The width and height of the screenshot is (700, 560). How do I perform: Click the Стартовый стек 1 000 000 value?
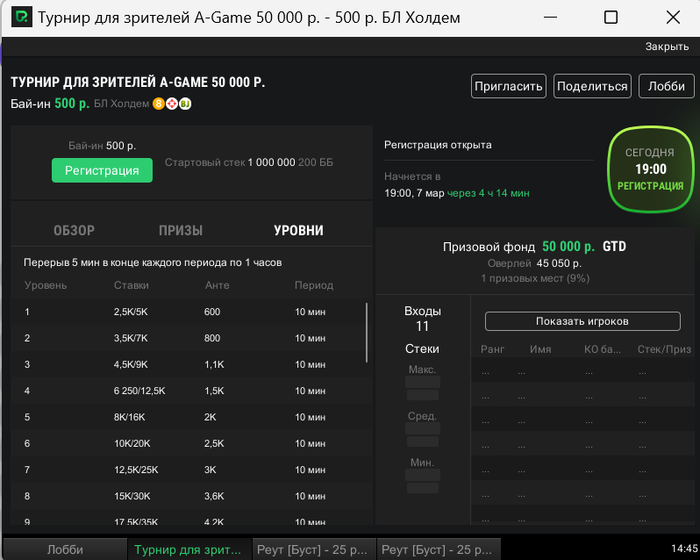(271, 163)
